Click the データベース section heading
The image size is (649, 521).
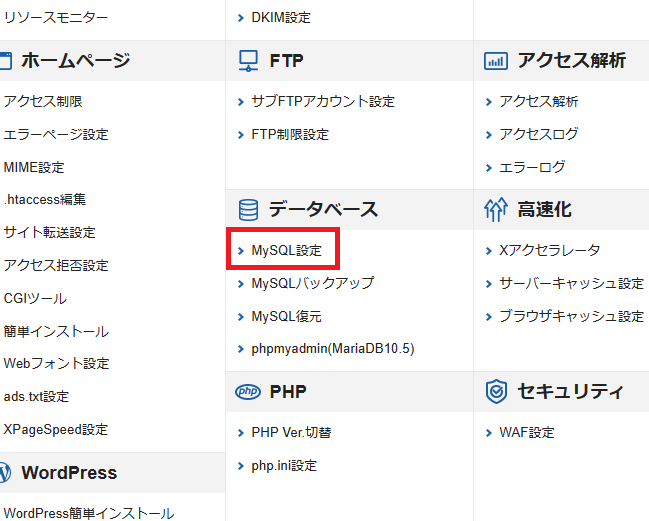pyautogui.click(x=323, y=209)
